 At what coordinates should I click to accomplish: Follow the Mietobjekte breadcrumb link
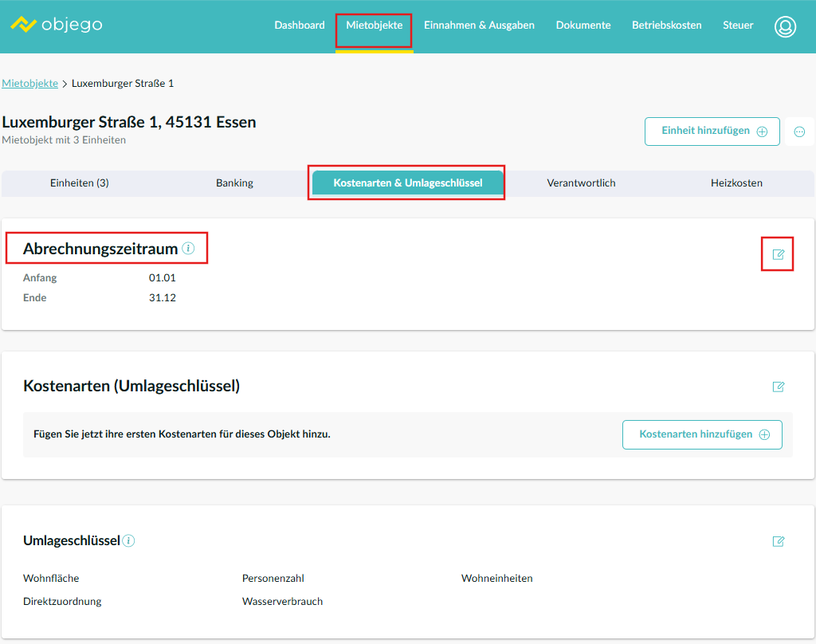click(x=29, y=84)
